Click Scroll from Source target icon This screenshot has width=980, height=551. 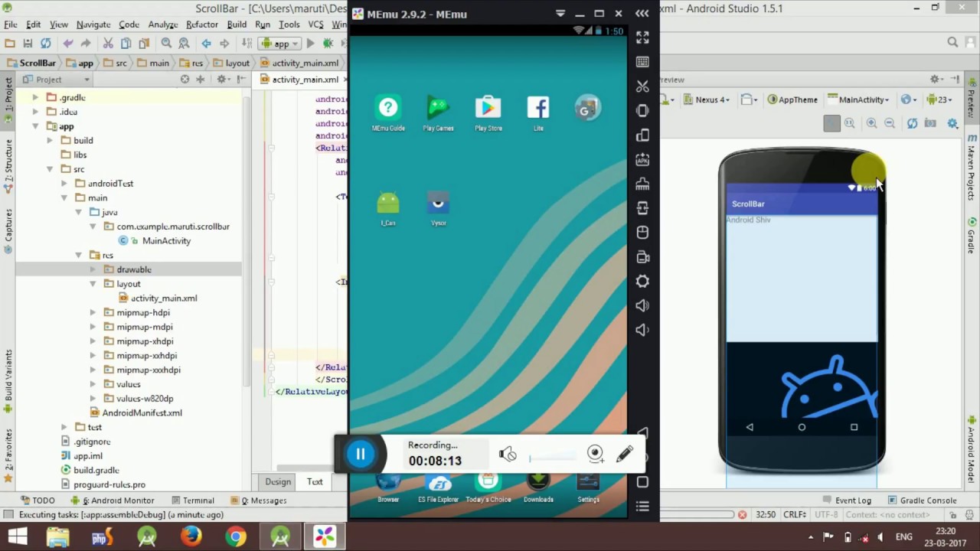(x=185, y=80)
